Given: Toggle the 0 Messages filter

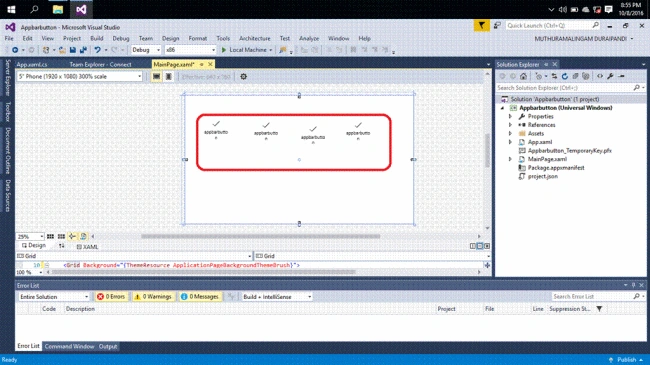Looking at the screenshot, I should click(200, 297).
